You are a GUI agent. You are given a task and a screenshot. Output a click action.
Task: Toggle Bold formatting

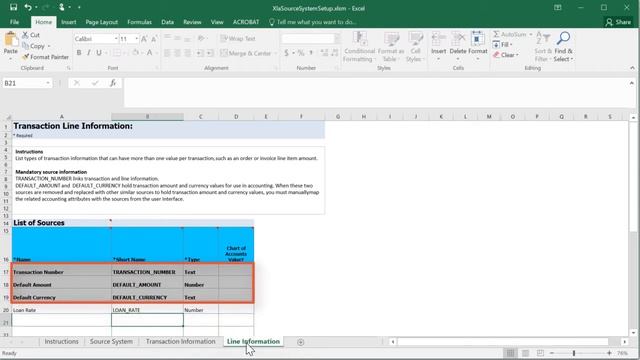(79, 53)
